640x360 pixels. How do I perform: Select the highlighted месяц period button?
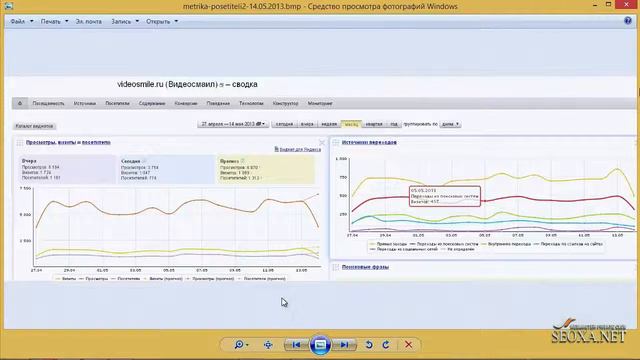(x=351, y=124)
